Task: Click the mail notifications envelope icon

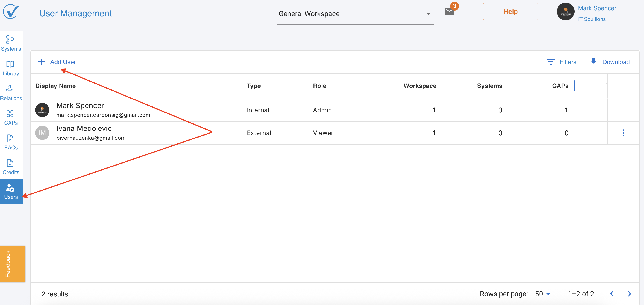Action: (x=449, y=11)
